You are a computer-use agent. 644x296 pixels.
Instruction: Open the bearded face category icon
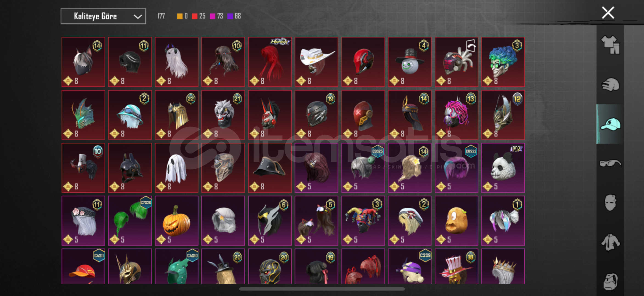(x=610, y=281)
